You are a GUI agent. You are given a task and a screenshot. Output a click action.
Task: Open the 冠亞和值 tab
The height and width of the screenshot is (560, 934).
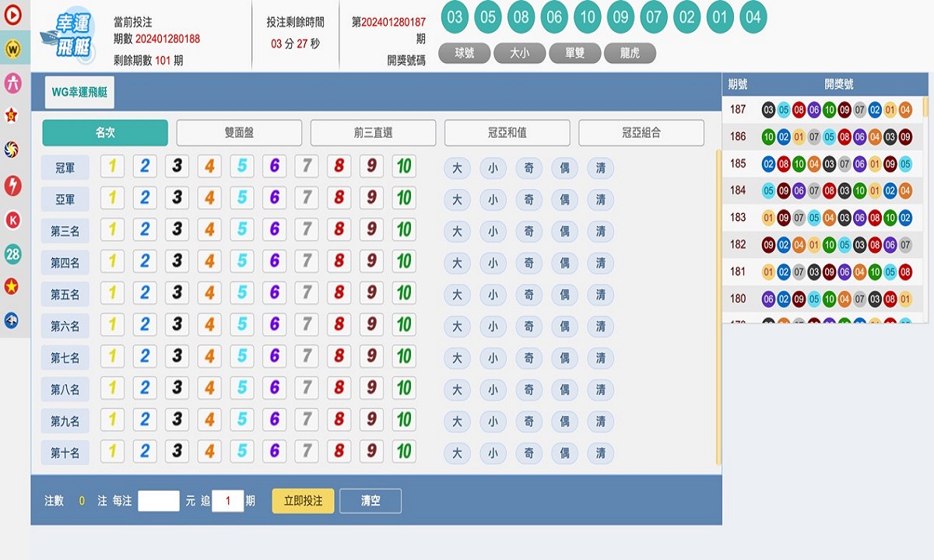coord(507,133)
